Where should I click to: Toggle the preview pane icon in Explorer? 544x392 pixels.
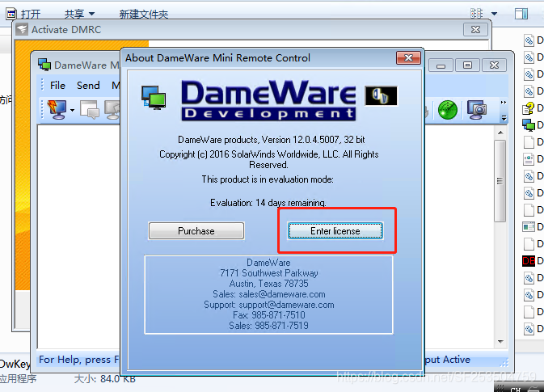point(521,14)
